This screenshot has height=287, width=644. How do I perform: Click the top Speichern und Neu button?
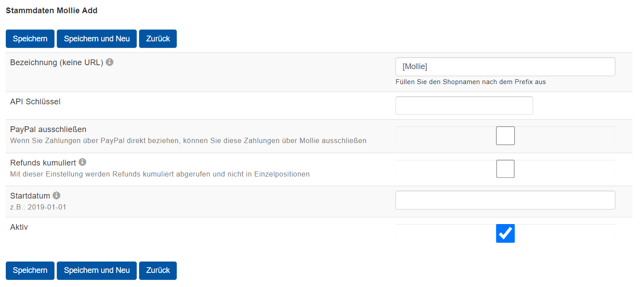coord(97,39)
